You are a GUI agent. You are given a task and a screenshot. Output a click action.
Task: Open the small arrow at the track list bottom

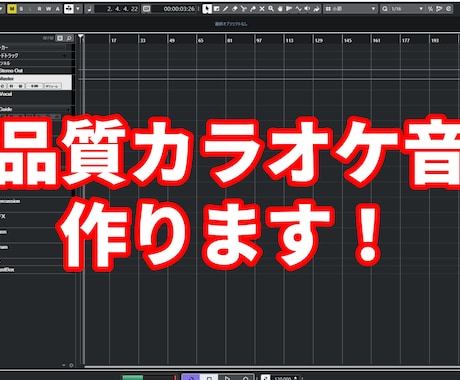tap(64, 365)
